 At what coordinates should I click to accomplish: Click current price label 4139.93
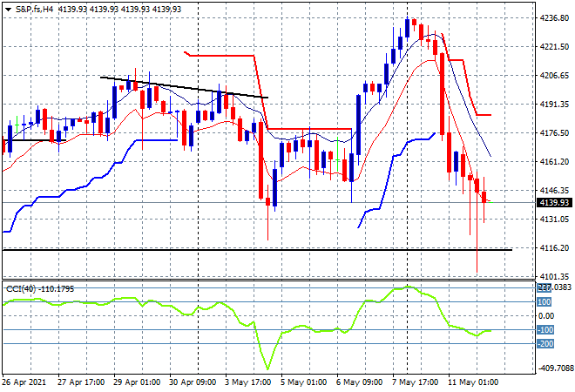(x=554, y=202)
